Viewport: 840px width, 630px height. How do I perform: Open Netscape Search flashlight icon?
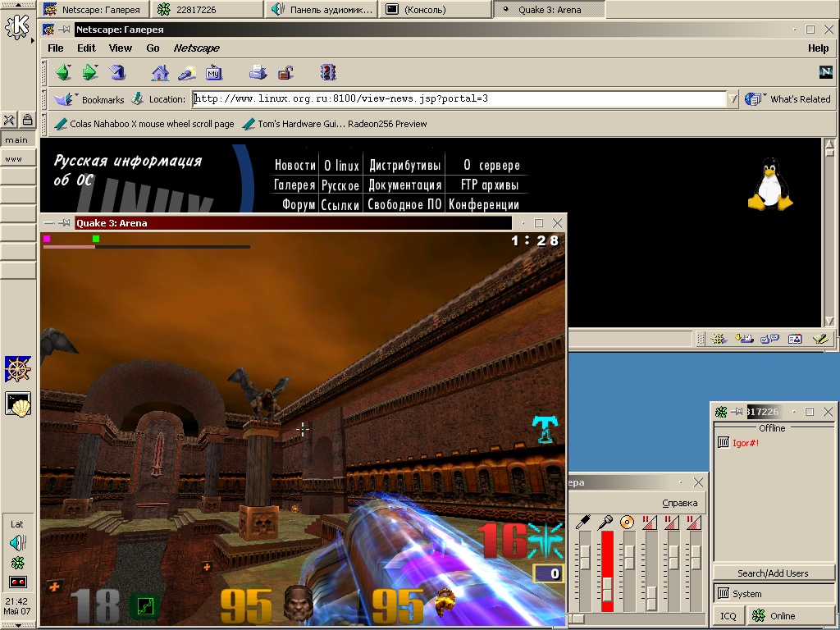click(x=186, y=73)
